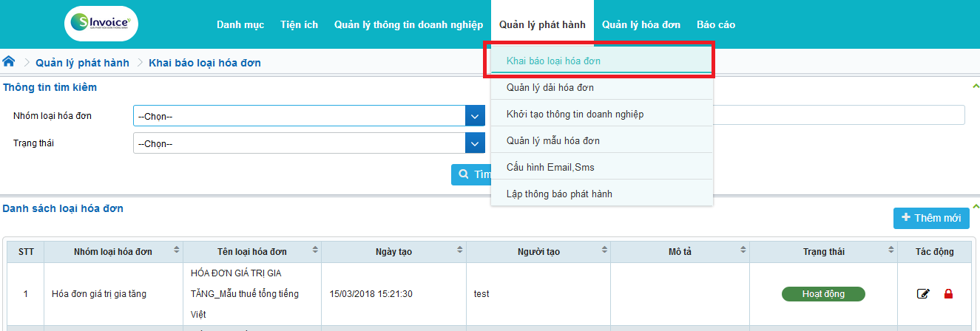Click the blue search button
The image size is (980, 331).
pyautogui.click(x=472, y=174)
